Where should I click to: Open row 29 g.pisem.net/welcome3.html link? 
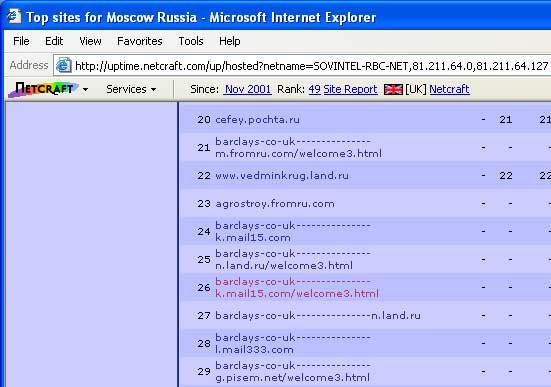click(x=293, y=372)
